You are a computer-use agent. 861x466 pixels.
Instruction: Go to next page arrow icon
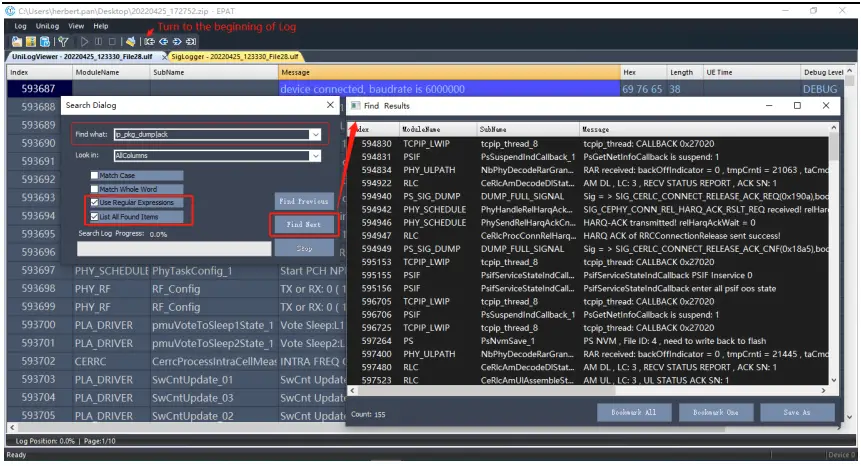point(177,42)
